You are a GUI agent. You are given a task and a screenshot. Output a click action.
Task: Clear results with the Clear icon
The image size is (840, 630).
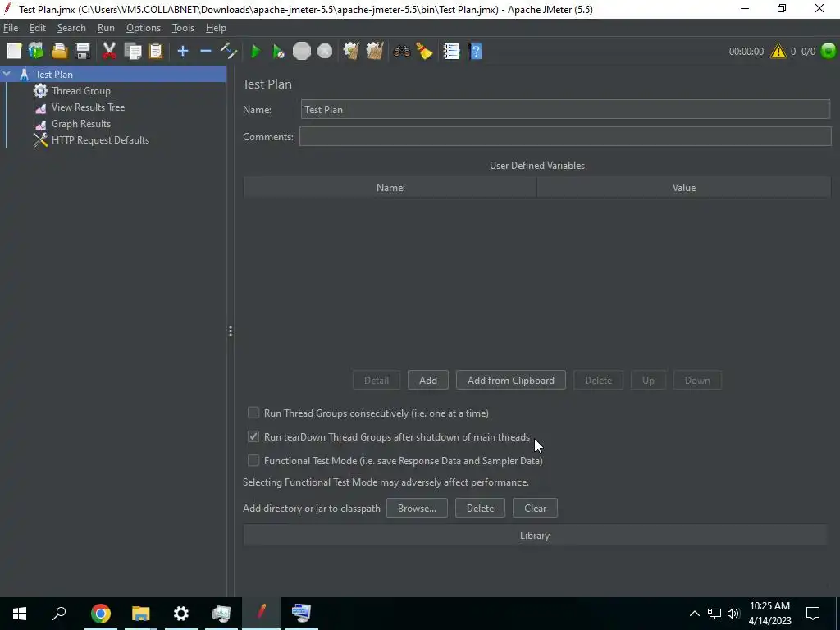point(351,52)
